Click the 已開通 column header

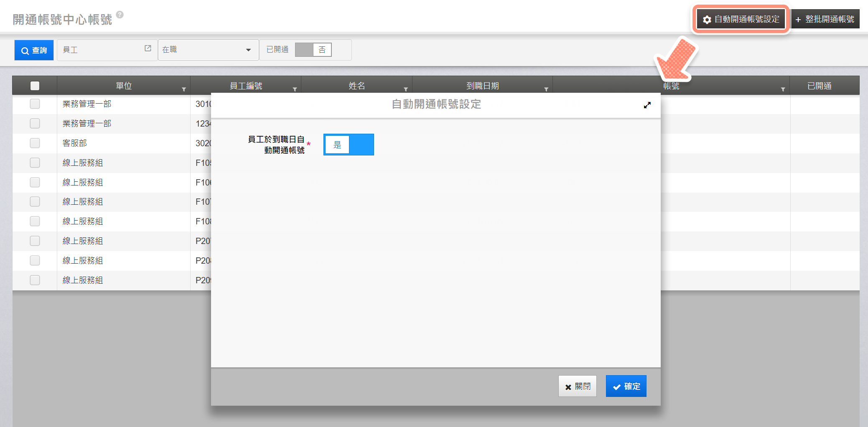[819, 86]
